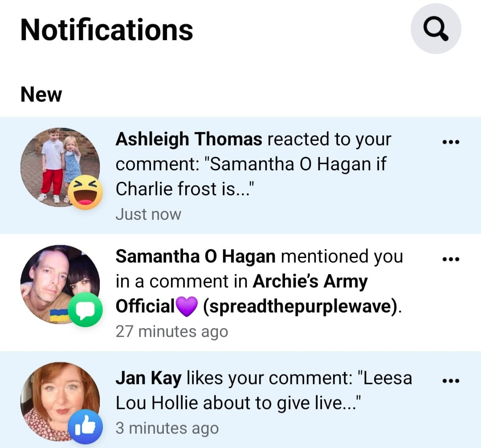Click the Notifications page heading
This screenshot has height=448, width=481.
click(x=107, y=29)
